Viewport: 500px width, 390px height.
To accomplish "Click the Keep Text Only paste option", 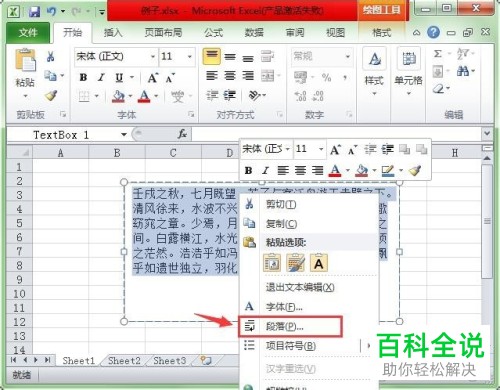I will point(319,263).
